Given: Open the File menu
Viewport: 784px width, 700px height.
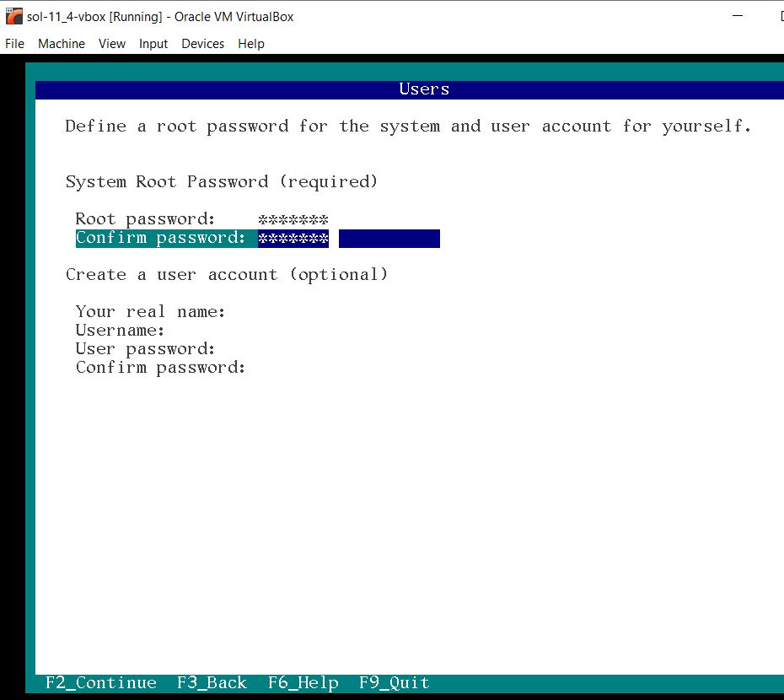Looking at the screenshot, I should [x=13, y=44].
